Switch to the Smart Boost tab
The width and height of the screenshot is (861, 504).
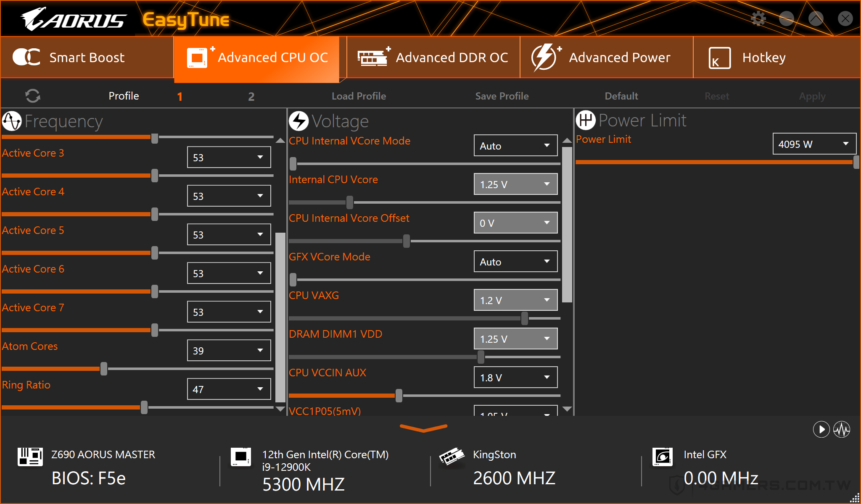click(87, 57)
